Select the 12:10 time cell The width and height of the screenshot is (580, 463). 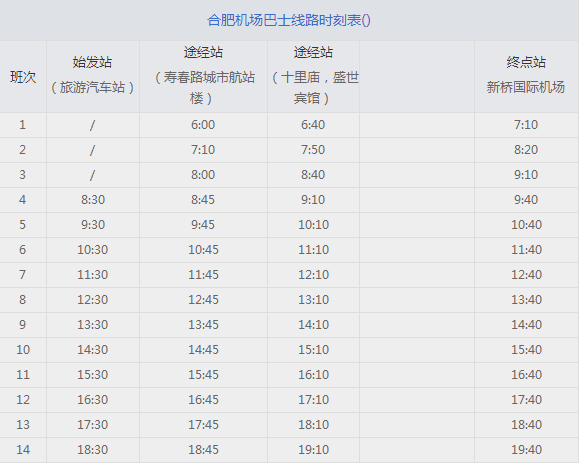click(314, 275)
